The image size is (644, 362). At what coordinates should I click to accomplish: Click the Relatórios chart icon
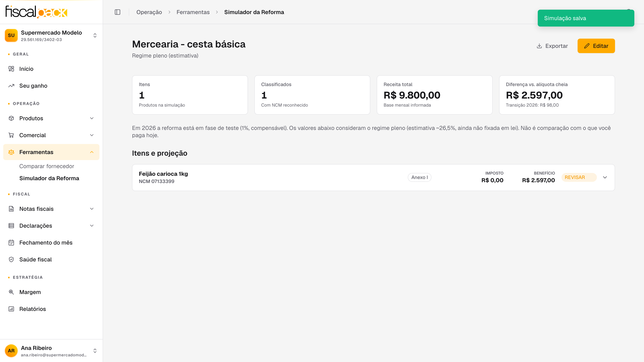coord(11,309)
